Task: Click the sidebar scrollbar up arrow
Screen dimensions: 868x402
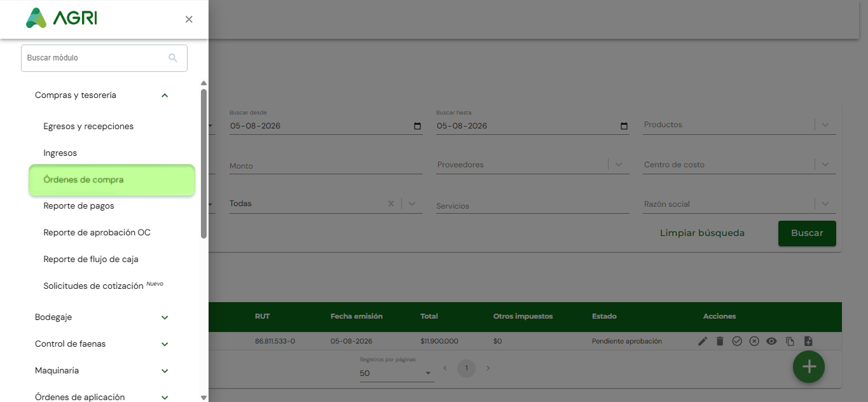Action: tap(203, 83)
